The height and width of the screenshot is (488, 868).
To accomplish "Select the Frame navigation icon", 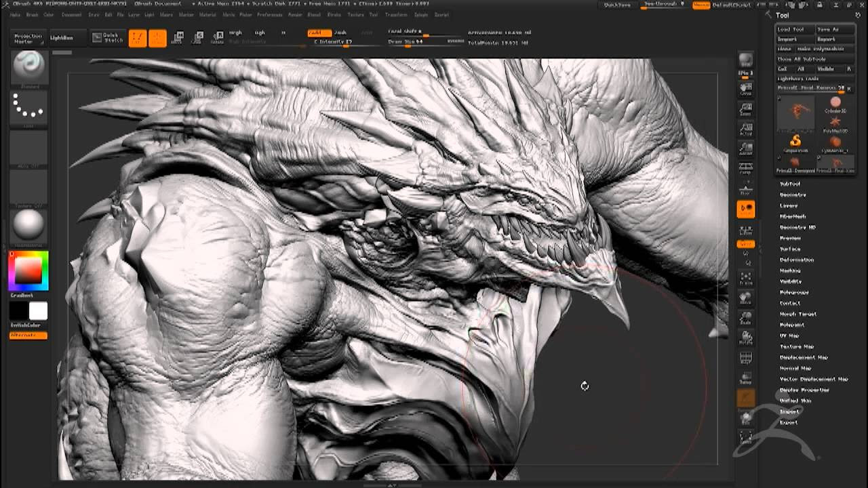I will coord(746,279).
